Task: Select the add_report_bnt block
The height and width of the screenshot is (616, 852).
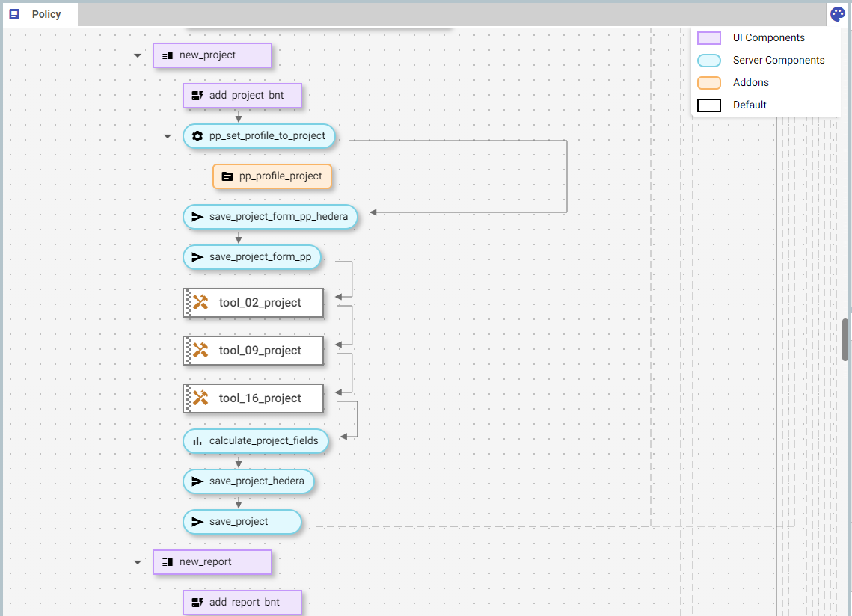Action: pos(244,603)
